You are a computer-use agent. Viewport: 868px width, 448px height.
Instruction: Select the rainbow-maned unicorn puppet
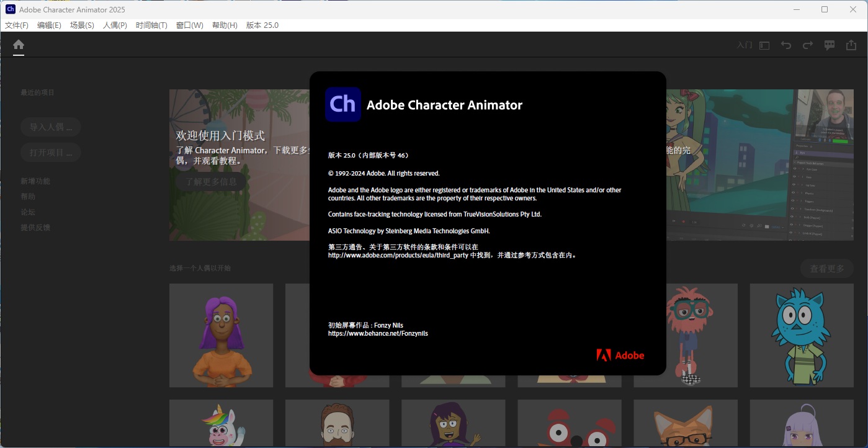pos(221,423)
